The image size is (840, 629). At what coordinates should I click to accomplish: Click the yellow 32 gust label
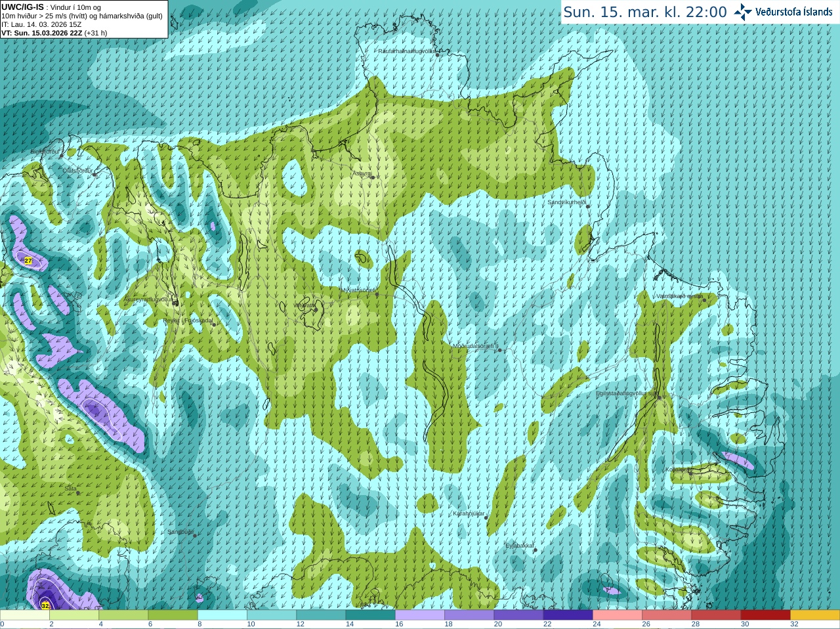[45, 605]
